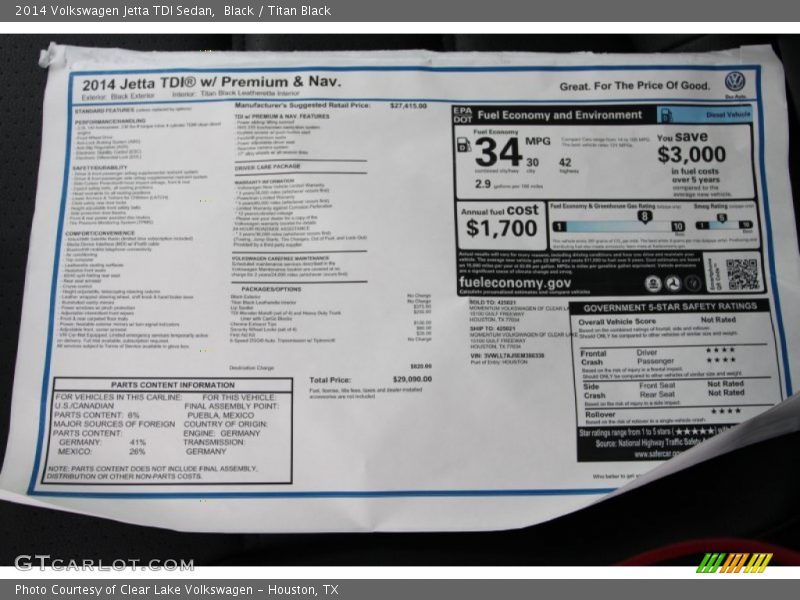Click the $1,700 annual fuel cost
Image resolution: width=800 pixels, height=600 pixels.
(x=500, y=227)
